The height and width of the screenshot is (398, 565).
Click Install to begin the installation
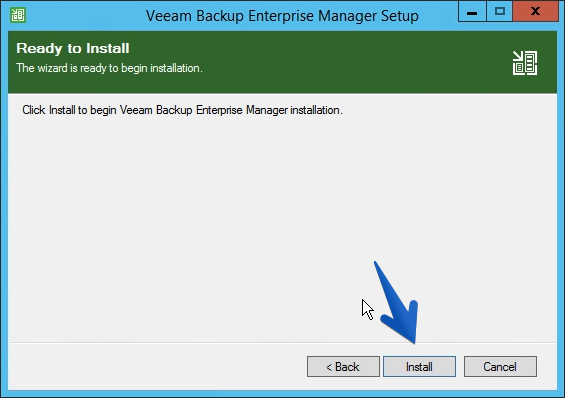(419, 367)
